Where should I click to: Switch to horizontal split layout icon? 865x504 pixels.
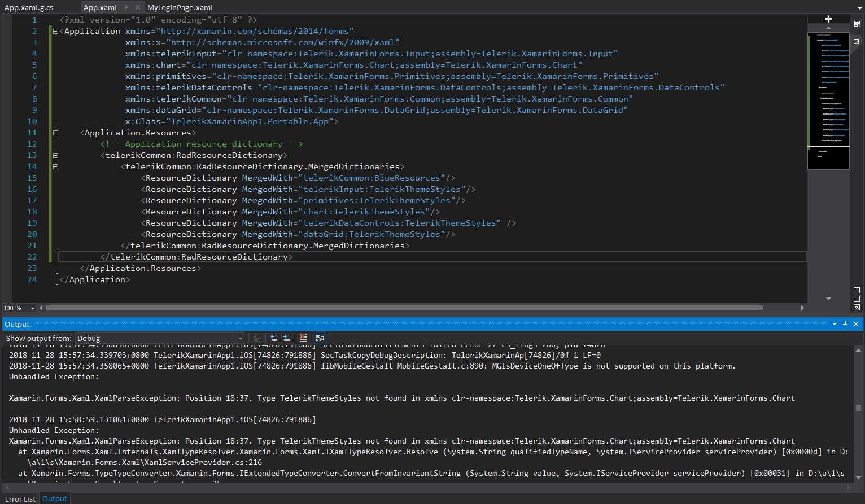tap(857, 299)
